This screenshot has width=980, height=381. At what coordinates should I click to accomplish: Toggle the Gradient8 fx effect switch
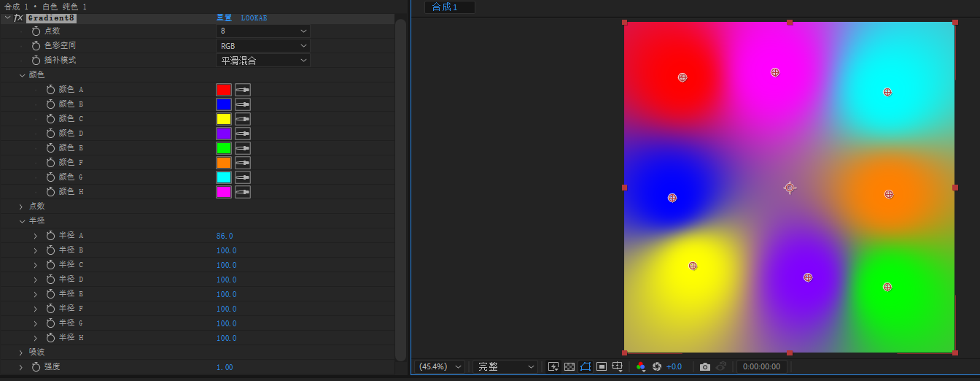tap(18, 18)
